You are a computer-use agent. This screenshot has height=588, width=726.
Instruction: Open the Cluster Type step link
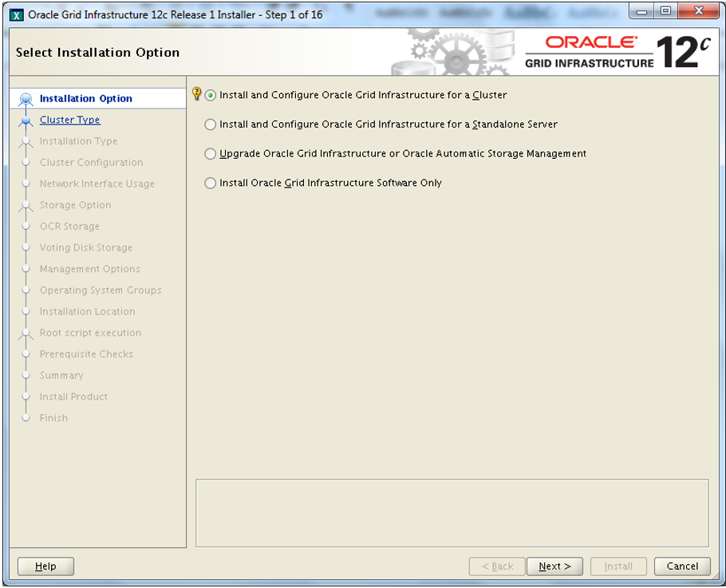coord(70,120)
